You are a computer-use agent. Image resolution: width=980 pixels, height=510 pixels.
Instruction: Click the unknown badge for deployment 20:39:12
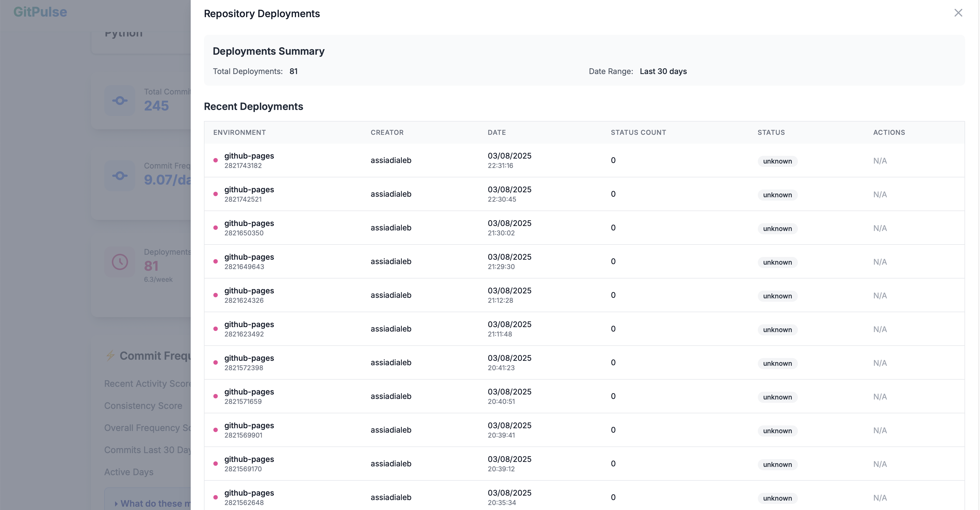coord(777,465)
